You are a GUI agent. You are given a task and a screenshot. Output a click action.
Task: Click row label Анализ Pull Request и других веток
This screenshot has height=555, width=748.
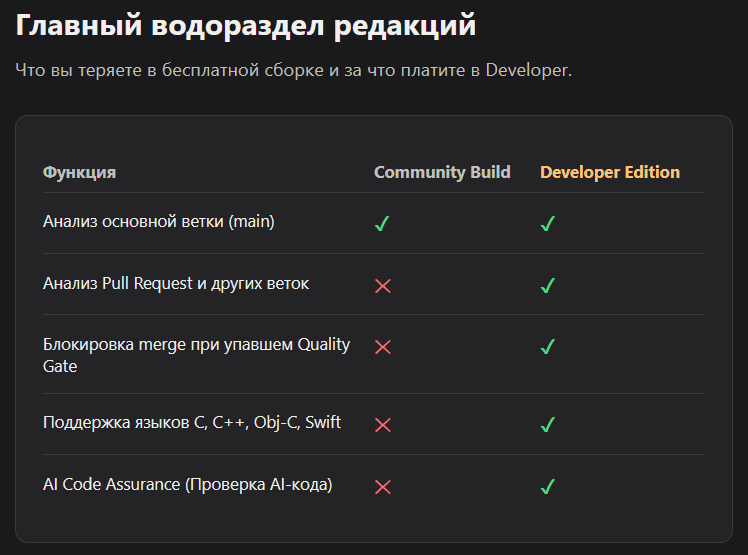(x=176, y=283)
